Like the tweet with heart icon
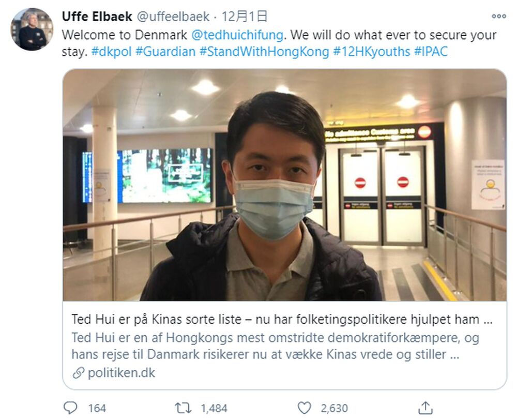 coord(304,408)
